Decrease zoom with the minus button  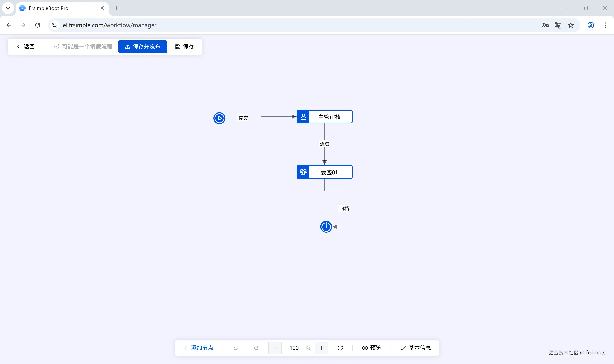pyautogui.click(x=275, y=348)
